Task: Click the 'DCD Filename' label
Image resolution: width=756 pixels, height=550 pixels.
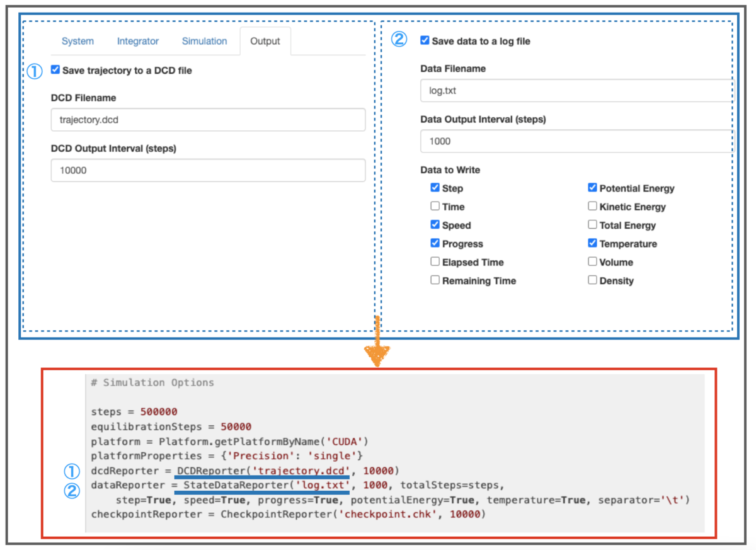Action: pyautogui.click(x=83, y=98)
